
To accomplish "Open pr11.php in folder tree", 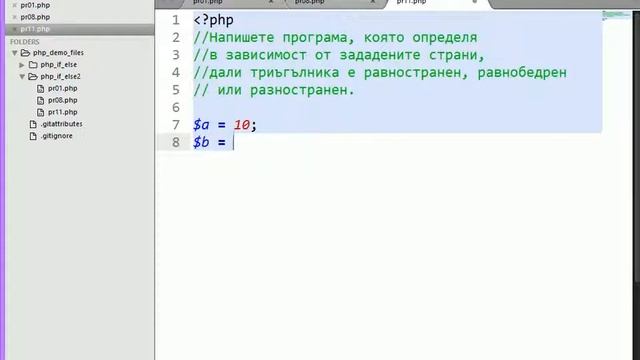I will (x=62, y=112).
